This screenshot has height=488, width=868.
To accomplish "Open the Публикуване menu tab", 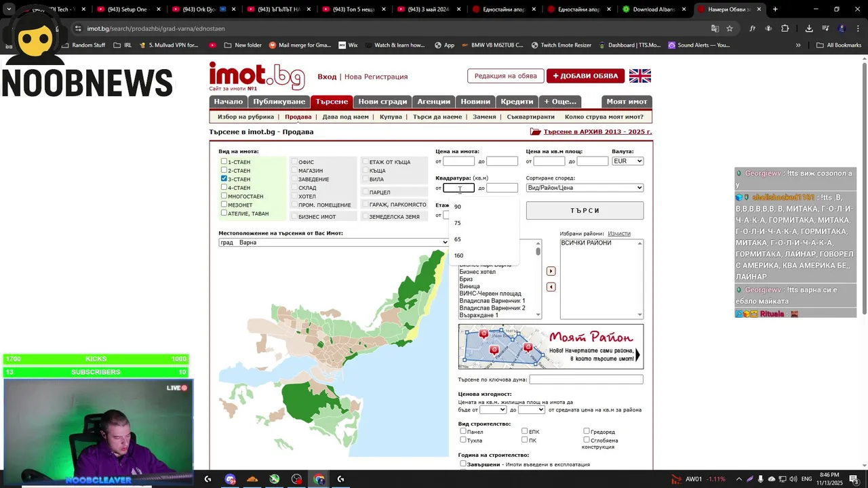I will coord(279,102).
